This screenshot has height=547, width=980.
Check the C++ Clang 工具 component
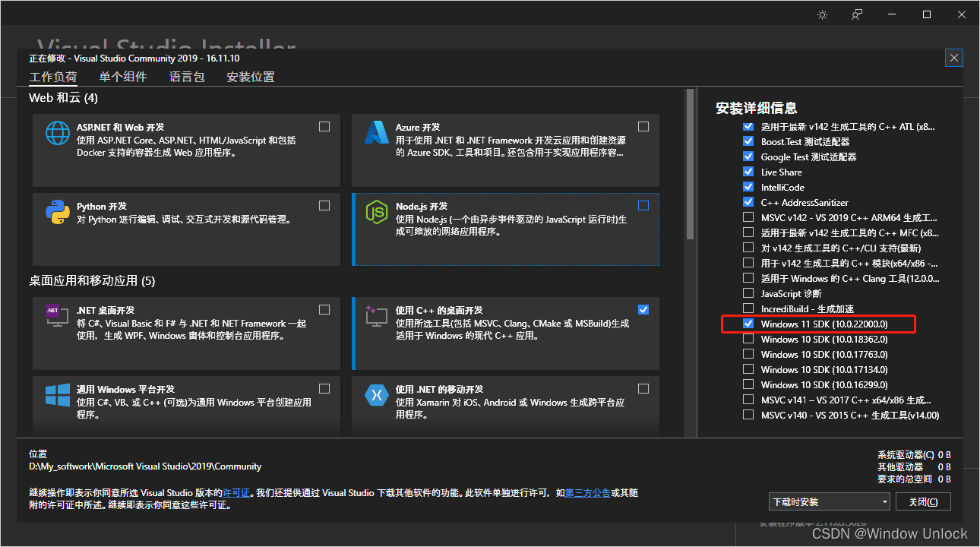[x=748, y=278]
